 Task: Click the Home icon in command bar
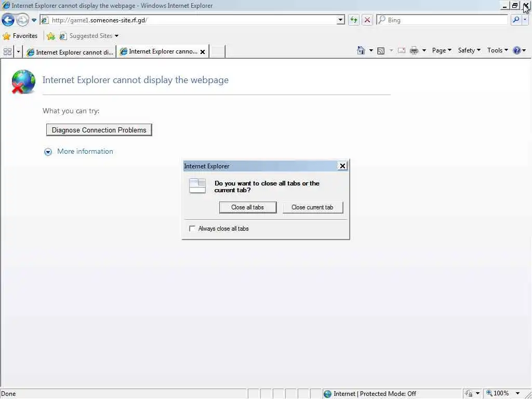361,50
